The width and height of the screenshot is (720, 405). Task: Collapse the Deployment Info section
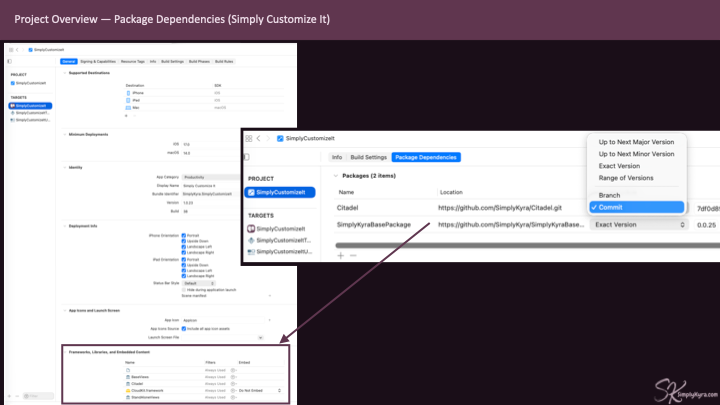(65, 226)
